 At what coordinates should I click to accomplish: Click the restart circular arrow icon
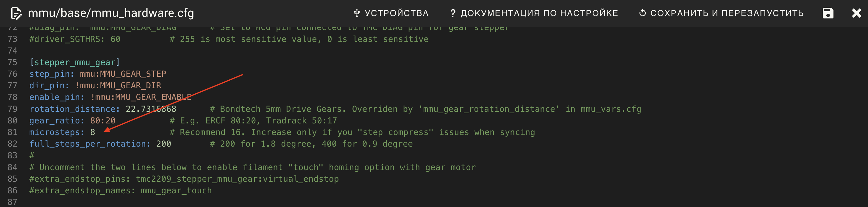(642, 13)
